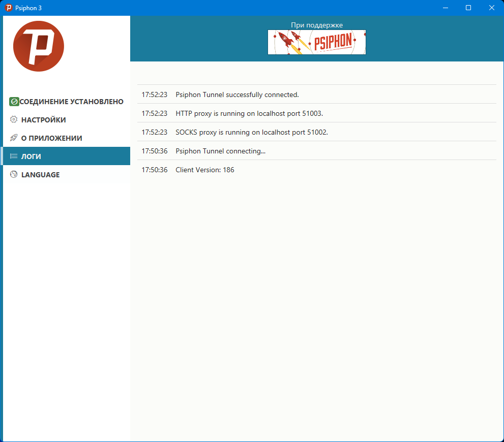Select log entry 'HTTP proxy is running on localhost port 51003.'
504x442 pixels.
(x=317, y=113)
